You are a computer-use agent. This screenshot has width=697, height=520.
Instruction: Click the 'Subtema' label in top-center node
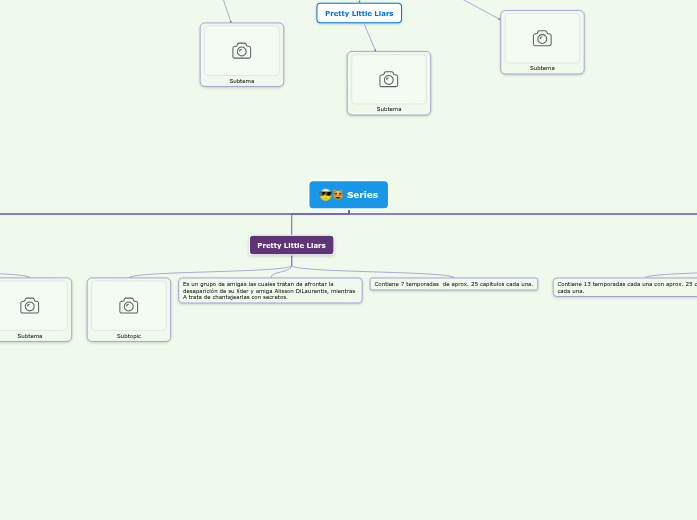coord(388,109)
